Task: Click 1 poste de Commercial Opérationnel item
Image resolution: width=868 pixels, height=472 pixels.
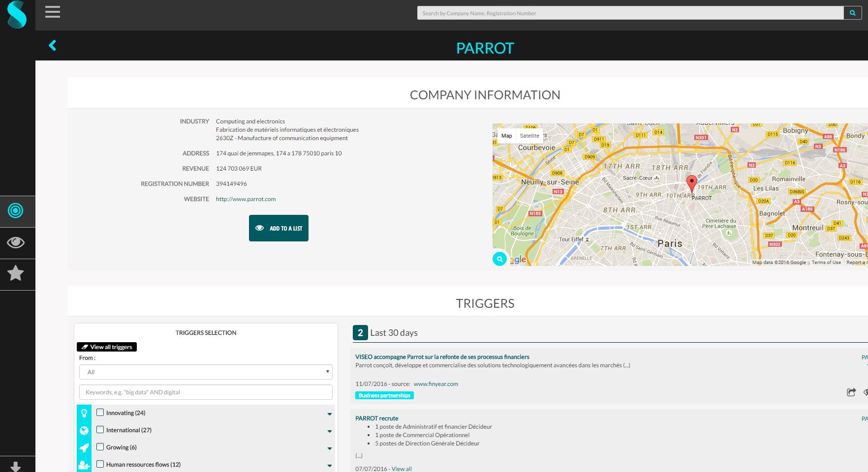Action: click(422, 435)
